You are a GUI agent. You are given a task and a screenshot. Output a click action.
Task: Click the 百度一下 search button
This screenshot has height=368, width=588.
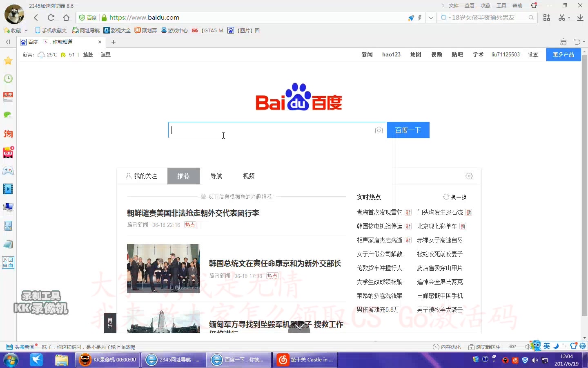point(408,130)
